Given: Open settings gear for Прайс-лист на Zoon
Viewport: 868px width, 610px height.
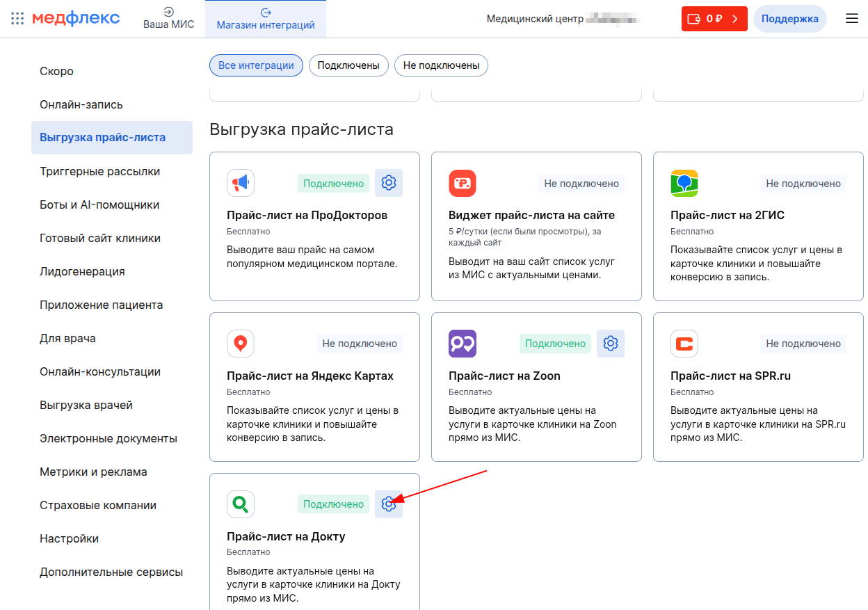Looking at the screenshot, I should [611, 343].
